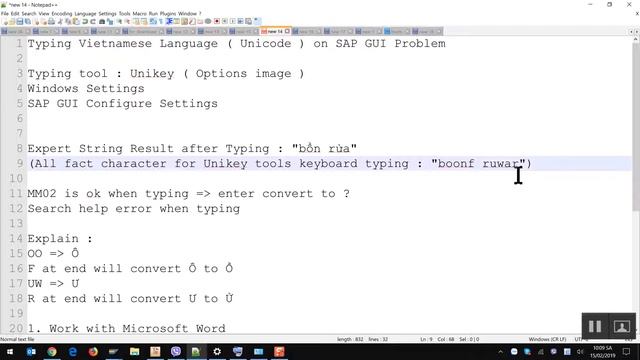Open the Settings menu
640x360 pixels.
pos(107,13)
